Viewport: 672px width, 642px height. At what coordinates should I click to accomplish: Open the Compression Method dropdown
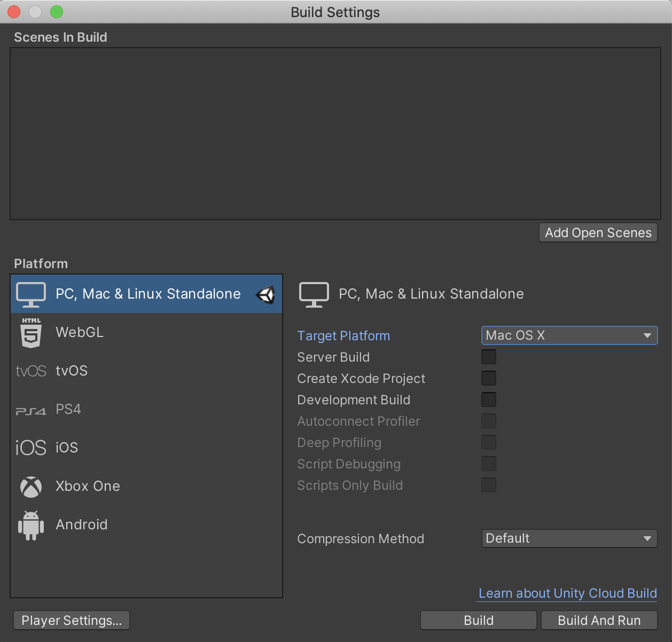[569, 538]
